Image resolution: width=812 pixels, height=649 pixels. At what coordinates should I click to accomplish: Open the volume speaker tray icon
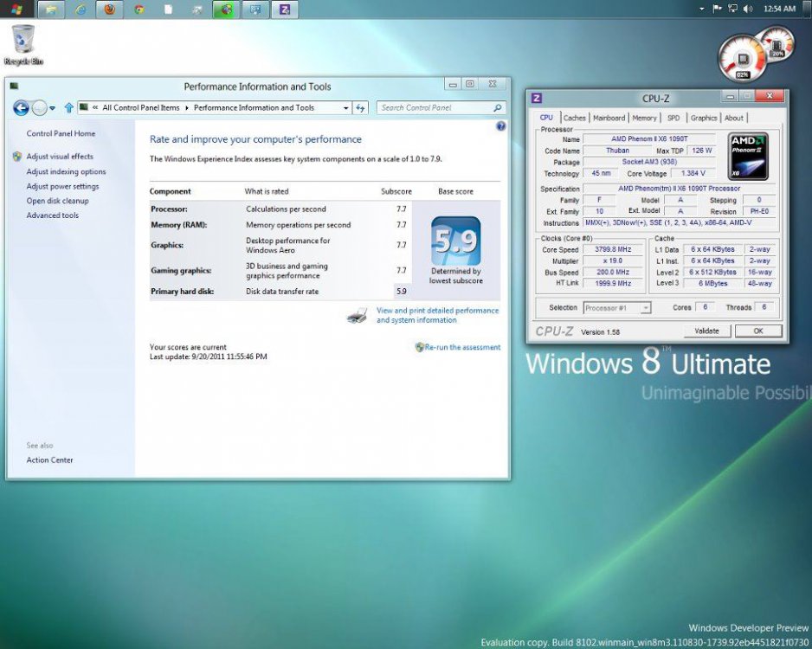(747, 9)
